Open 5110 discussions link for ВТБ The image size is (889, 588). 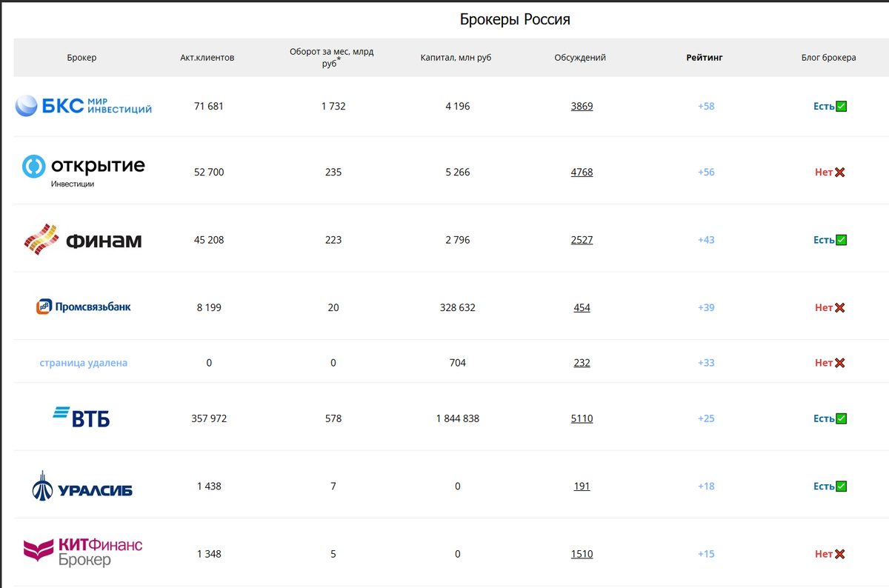(582, 418)
